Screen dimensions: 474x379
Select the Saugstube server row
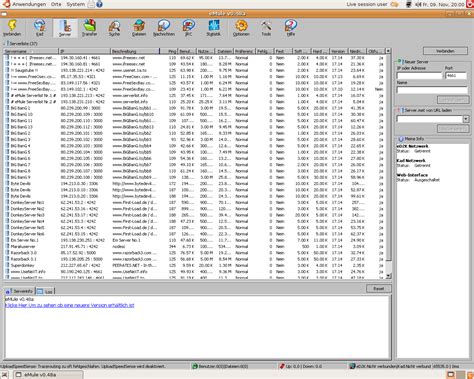[x=195, y=70]
